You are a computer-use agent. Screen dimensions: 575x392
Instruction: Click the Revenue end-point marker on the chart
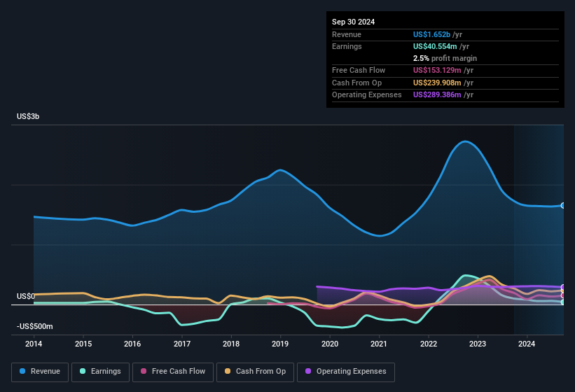pyautogui.click(x=563, y=206)
